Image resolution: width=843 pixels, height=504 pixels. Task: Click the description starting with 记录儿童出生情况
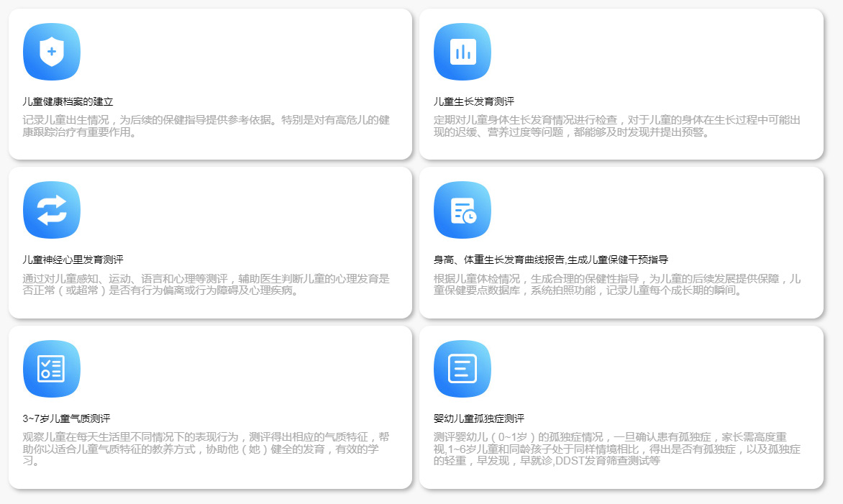(x=206, y=126)
